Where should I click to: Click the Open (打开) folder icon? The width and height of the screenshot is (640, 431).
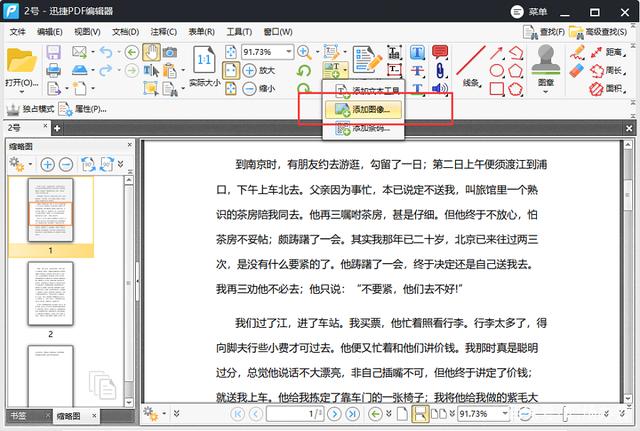[22, 61]
